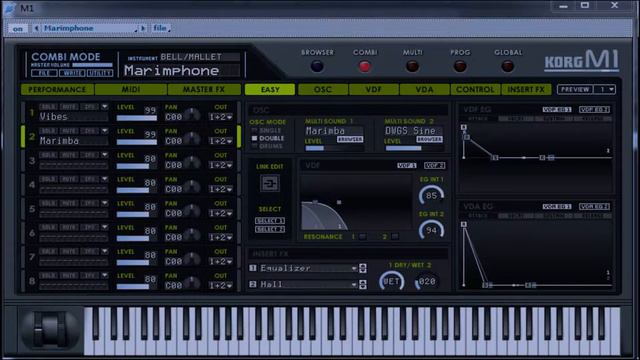
Task: Open timbre 4 OUT 1+2 dropdown
Action: tap(220, 189)
